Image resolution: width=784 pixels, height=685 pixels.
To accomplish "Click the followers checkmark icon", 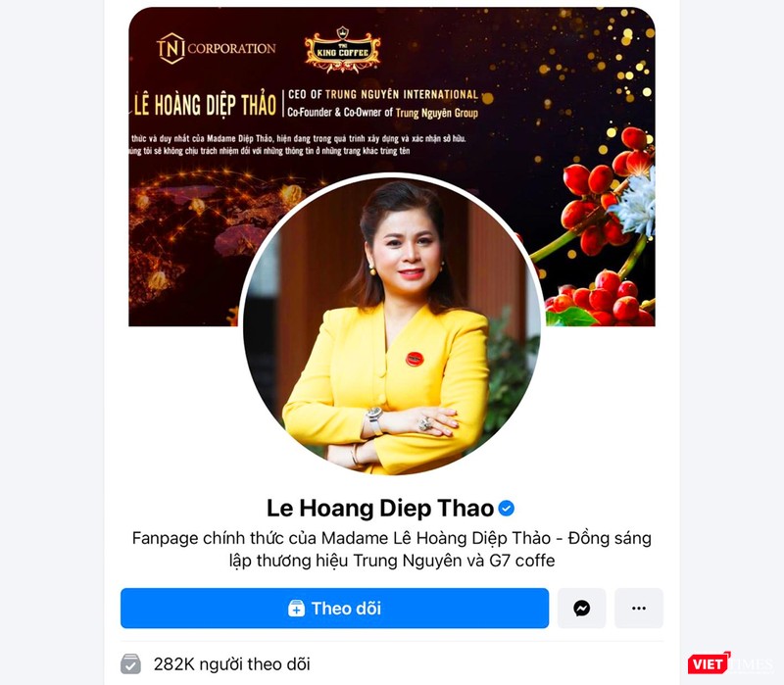I will pos(131,664).
